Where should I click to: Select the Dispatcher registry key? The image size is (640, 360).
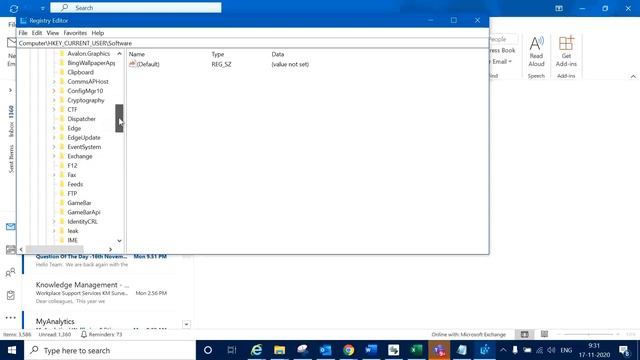click(82, 119)
